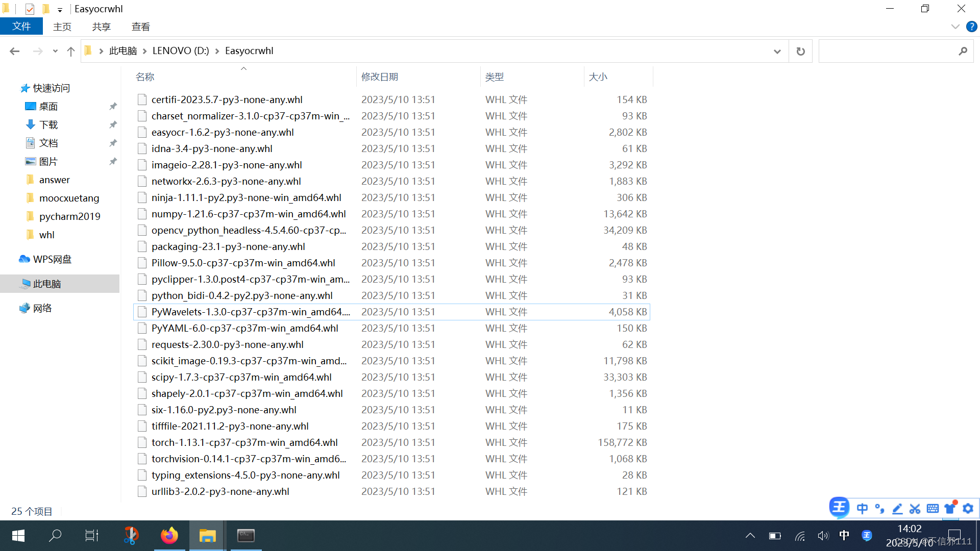
Task: Expand the ribbon with the chevron
Action: (x=955, y=27)
